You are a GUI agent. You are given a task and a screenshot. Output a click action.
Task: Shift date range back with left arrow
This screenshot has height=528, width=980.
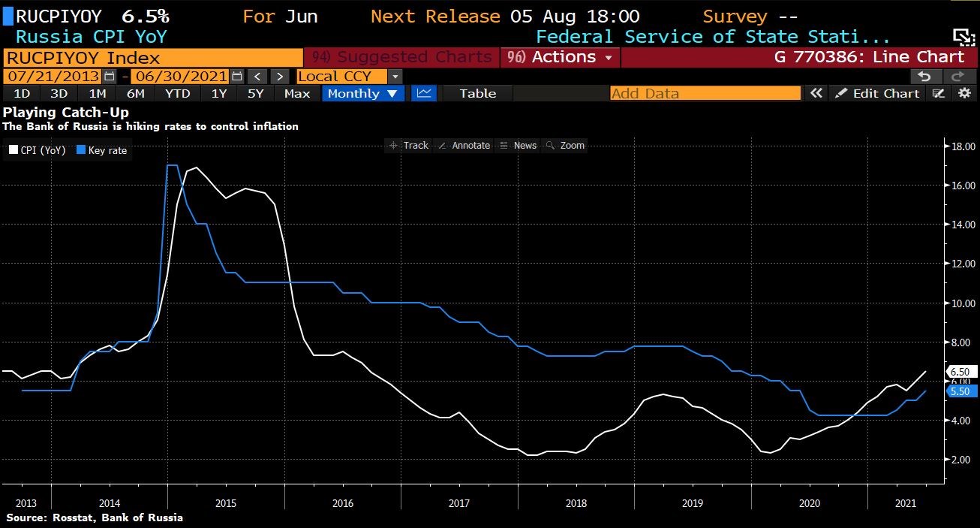tap(257, 76)
